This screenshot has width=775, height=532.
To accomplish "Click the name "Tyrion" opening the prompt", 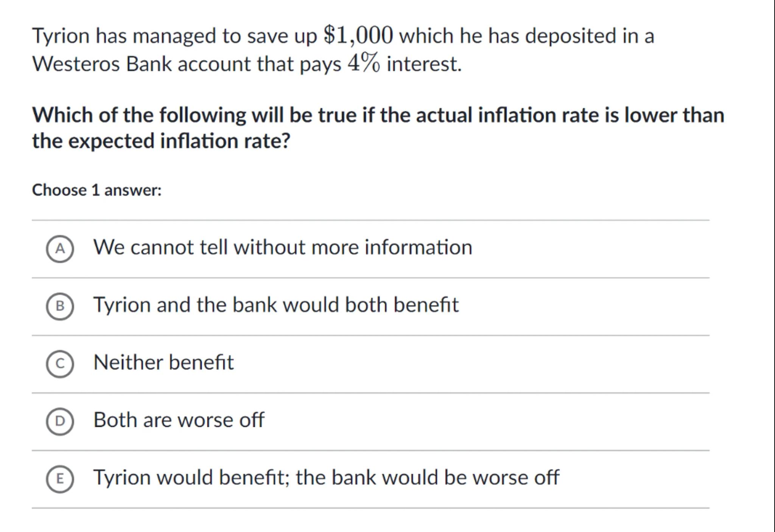I will click(61, 37).
